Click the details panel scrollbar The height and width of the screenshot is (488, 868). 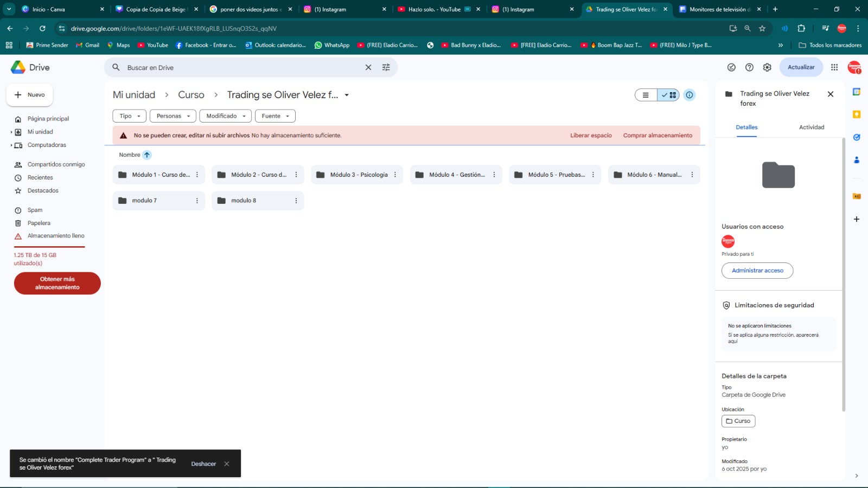click(x=844, y=274)
